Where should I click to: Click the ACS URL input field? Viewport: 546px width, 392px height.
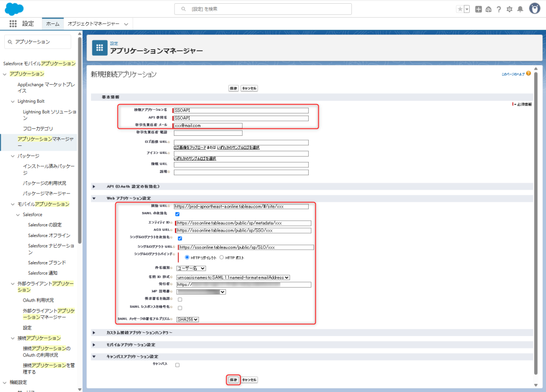click(x=244, y=231)
